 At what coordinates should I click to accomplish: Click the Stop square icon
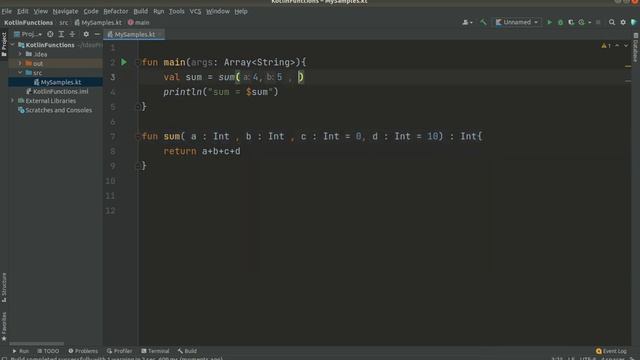pyautogui.click(x=598, y=22)
